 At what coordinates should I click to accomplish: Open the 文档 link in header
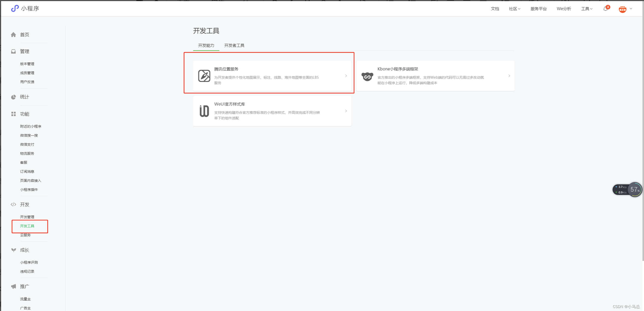click(495, 9)
